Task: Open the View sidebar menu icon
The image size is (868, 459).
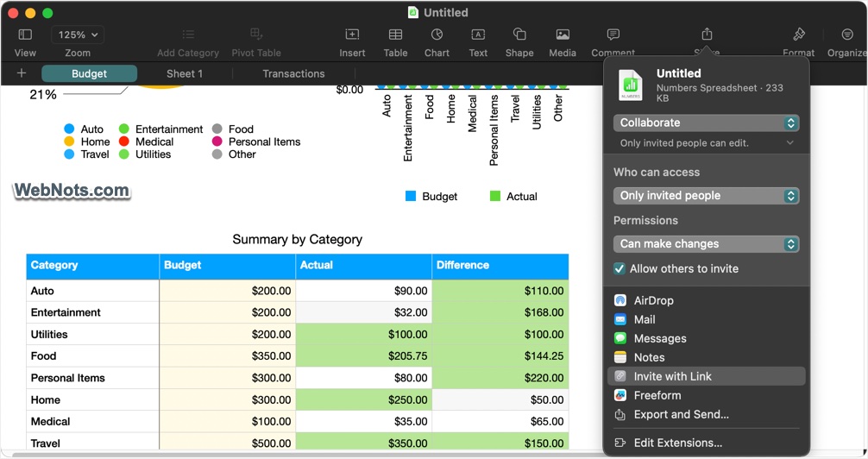Action: point(25,35)
